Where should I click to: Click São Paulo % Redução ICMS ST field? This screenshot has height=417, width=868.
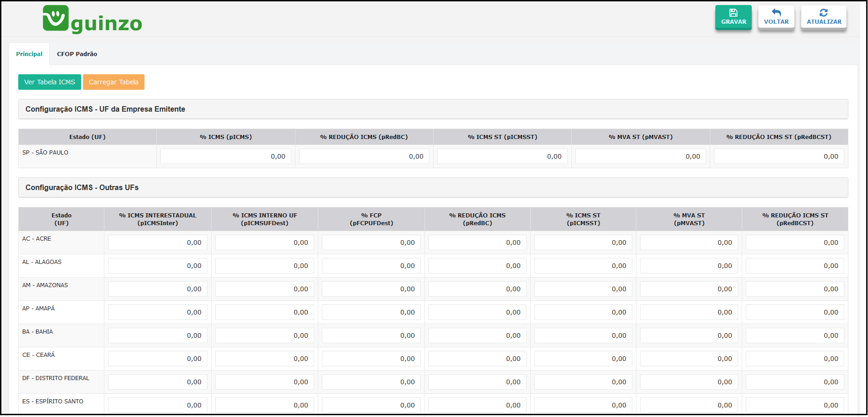point(779,156)
